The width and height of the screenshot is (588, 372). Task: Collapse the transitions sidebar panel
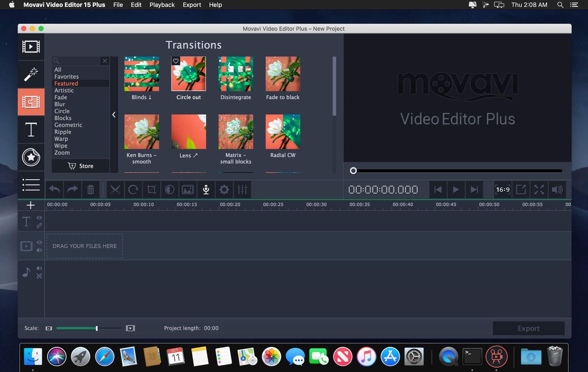point(114,114)
